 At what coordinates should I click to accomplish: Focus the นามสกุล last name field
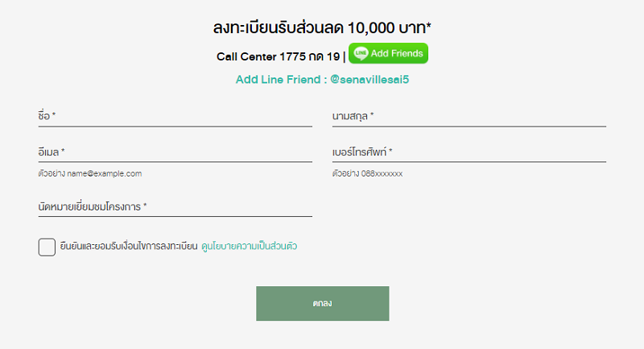[x=469, y=116]
